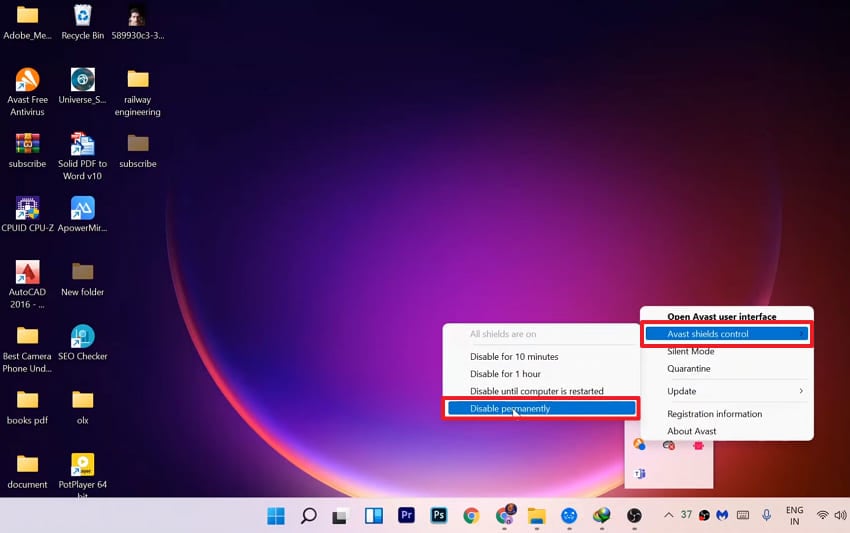Select the Best Camera Phone Und... folder
The height and width of the screenshot is (533, 850).
(x=27, y=348)
